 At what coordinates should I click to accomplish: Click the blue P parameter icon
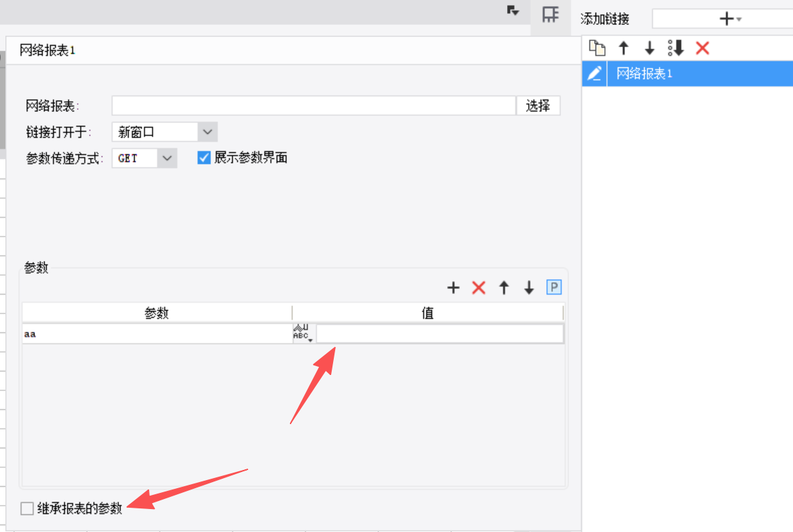coord(554,288)
